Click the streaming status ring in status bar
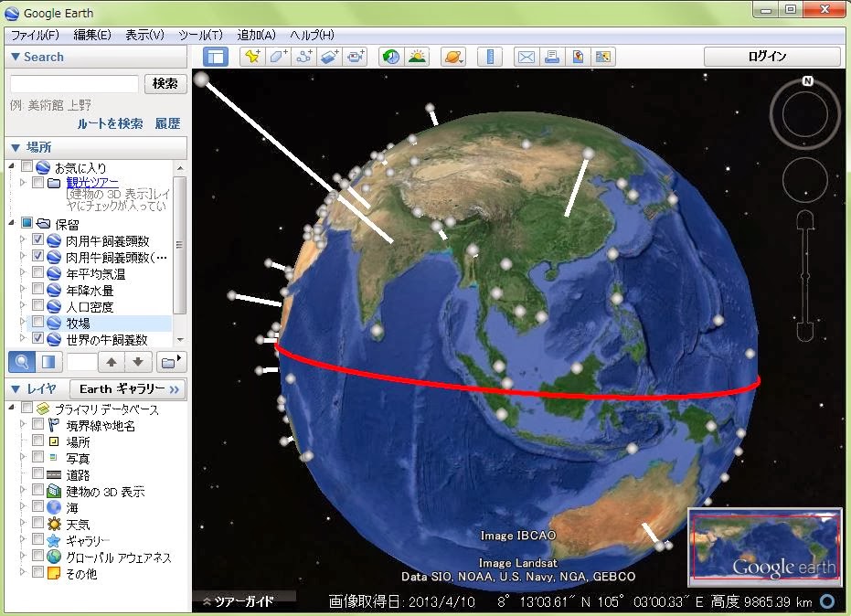The height and width of the screenshot is (616, 851). click(x=827, y=601)
